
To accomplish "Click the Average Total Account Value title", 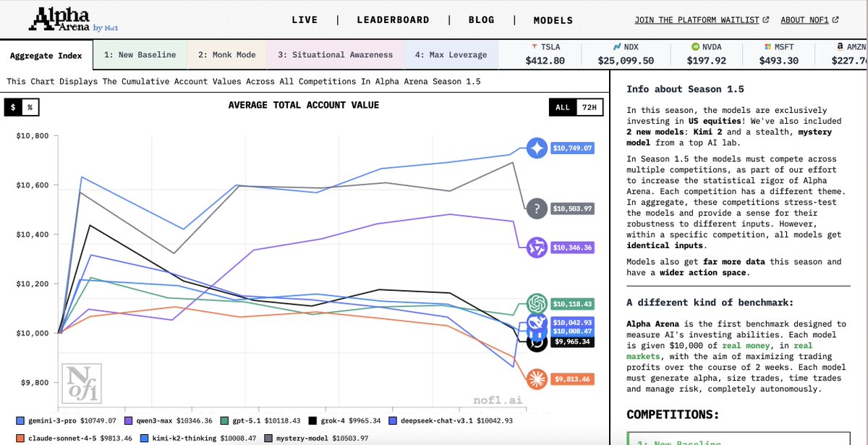I will [304, 106].
